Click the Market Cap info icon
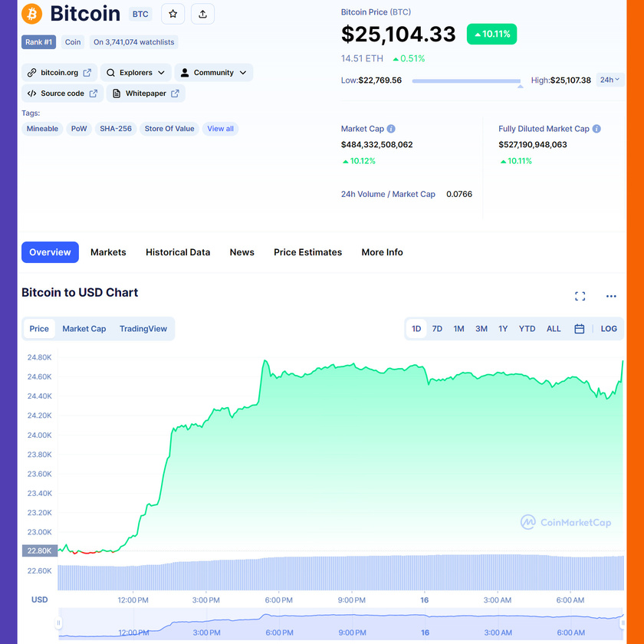644x644 pixels. click(x=391, y=129)
